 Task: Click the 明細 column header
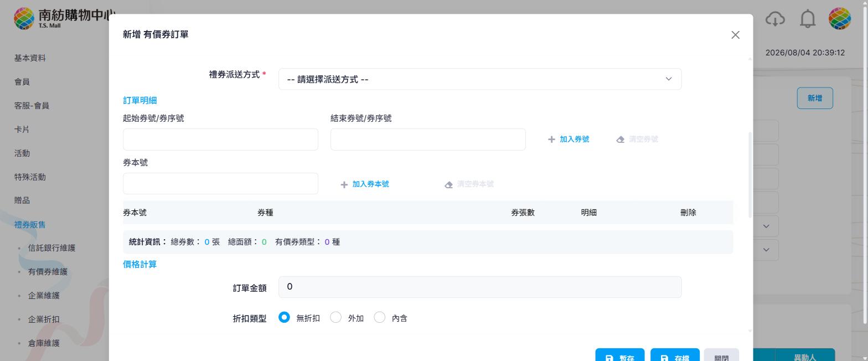click(x=588, y=213)
